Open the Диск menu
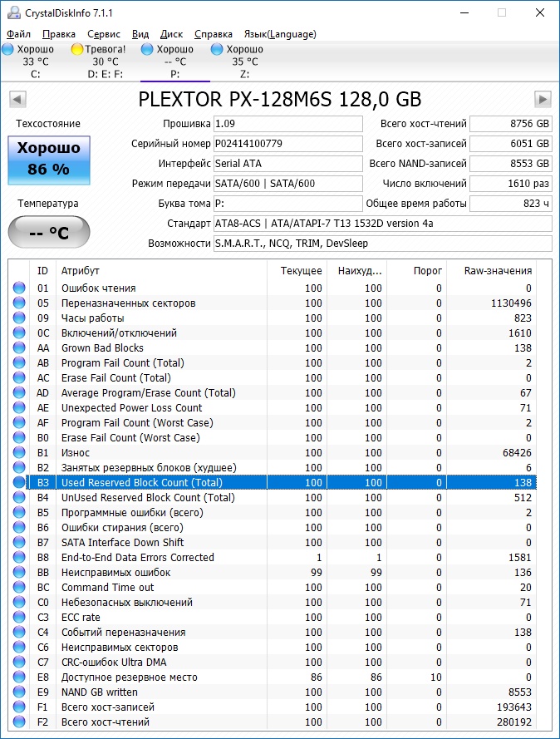Image resolution: width=560 pixels, height=739 pixels. pyautogui.click(x=171, y=34)
